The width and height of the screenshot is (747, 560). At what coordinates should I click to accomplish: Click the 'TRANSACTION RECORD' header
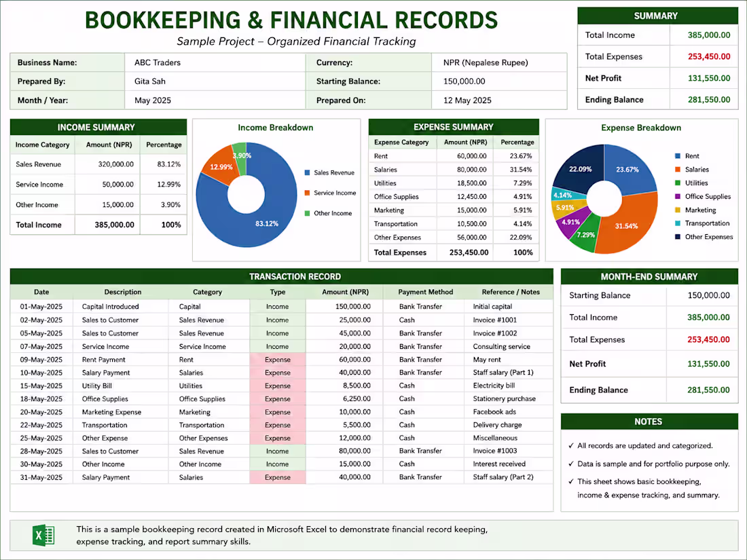(x=282, y=276)
